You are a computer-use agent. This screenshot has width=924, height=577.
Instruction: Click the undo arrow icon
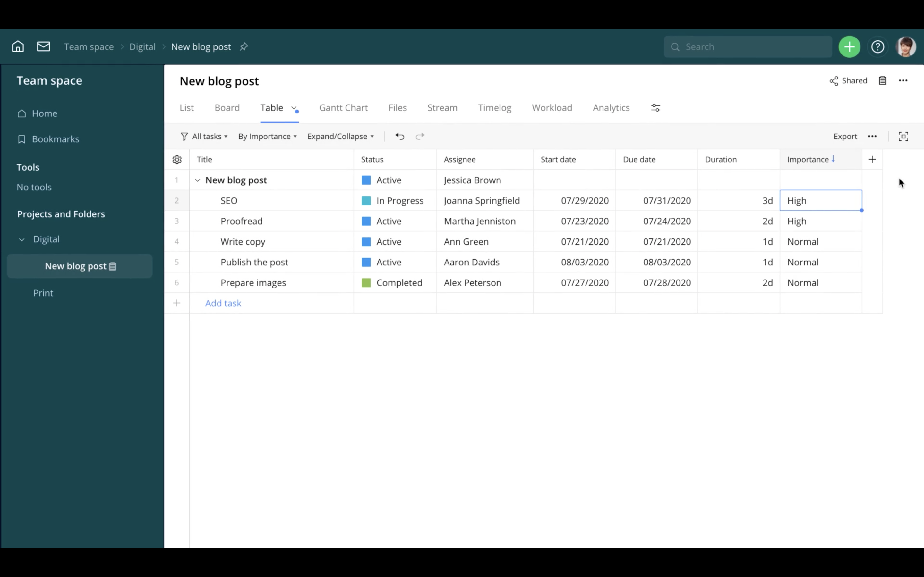click(x=400, y=136)
